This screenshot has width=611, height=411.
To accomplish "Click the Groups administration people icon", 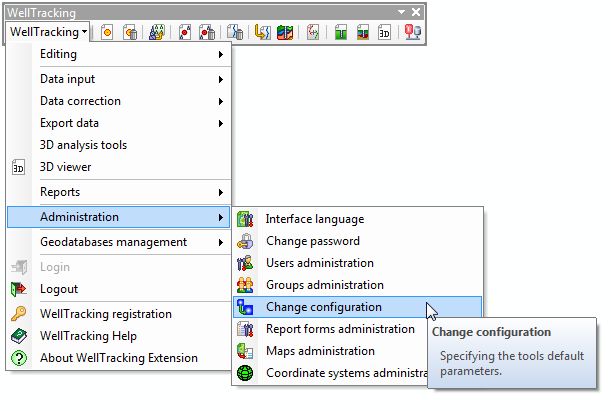I will click(245, 285).
